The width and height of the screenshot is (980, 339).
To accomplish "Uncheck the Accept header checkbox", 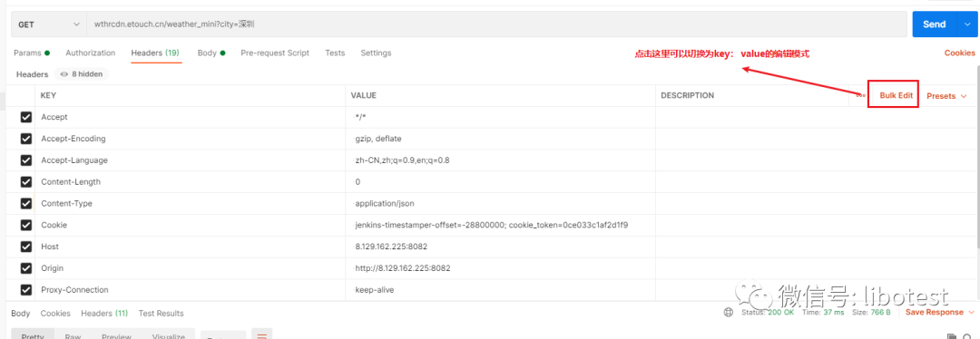I will [26, 117].
